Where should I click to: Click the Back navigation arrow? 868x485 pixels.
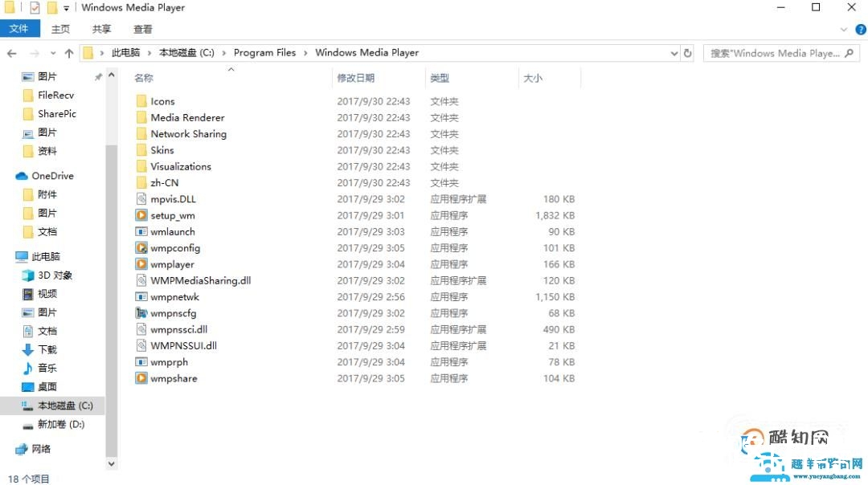pyautogui.click(x=11, y=53)
